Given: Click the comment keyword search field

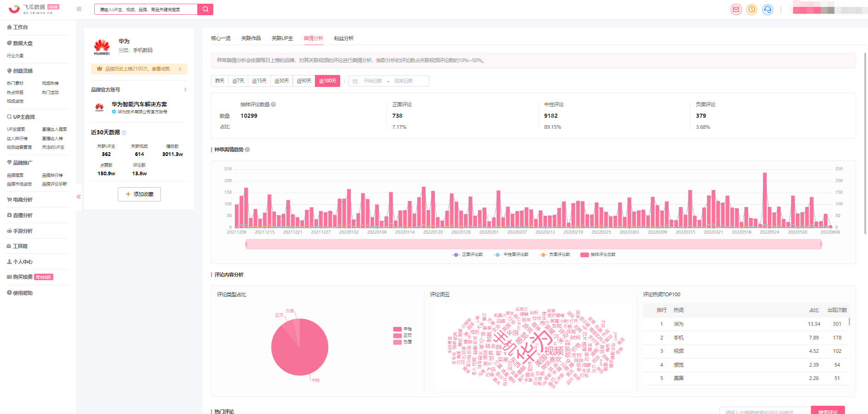Looking at the screenshot, I should pyautogui.click(x=765, y=410).
